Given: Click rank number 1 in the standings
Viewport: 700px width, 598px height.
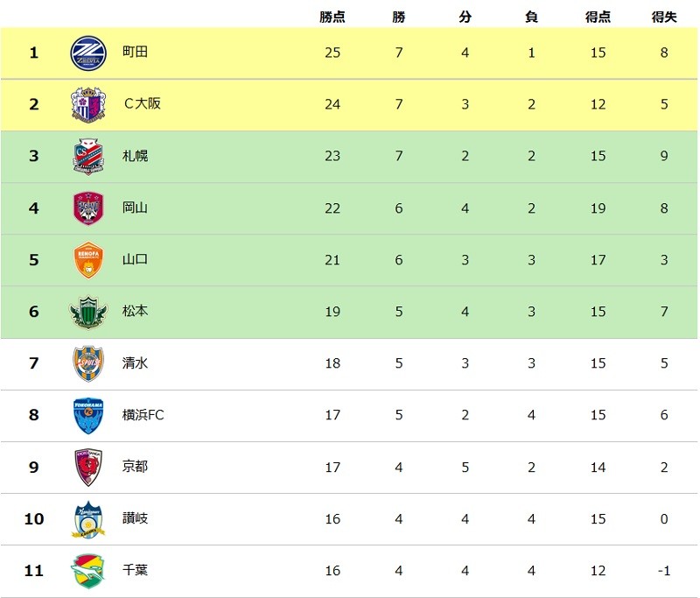Looking at the screenshot, I should (x=34, y=53).
